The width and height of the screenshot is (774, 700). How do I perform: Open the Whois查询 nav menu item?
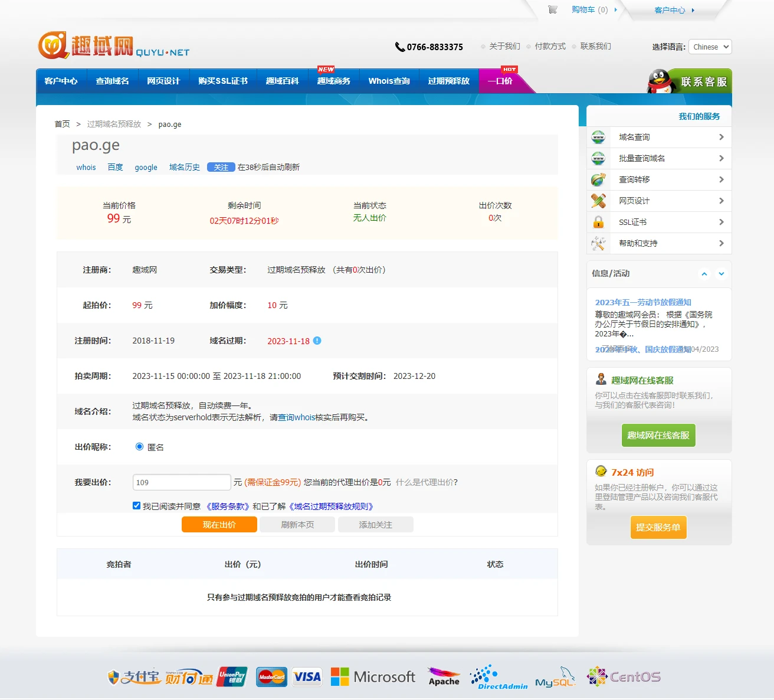tap(389, 81)
